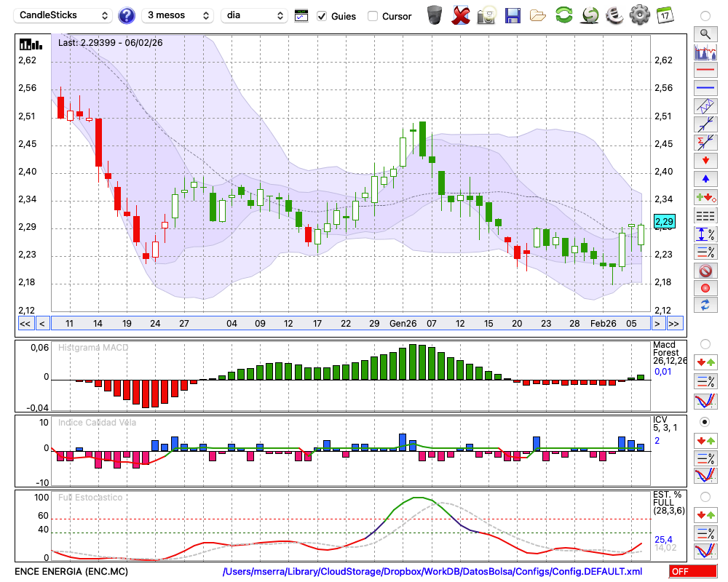728x582 pixels.
Task: Click the vertical measure percent tool
Action: point(705,234)
